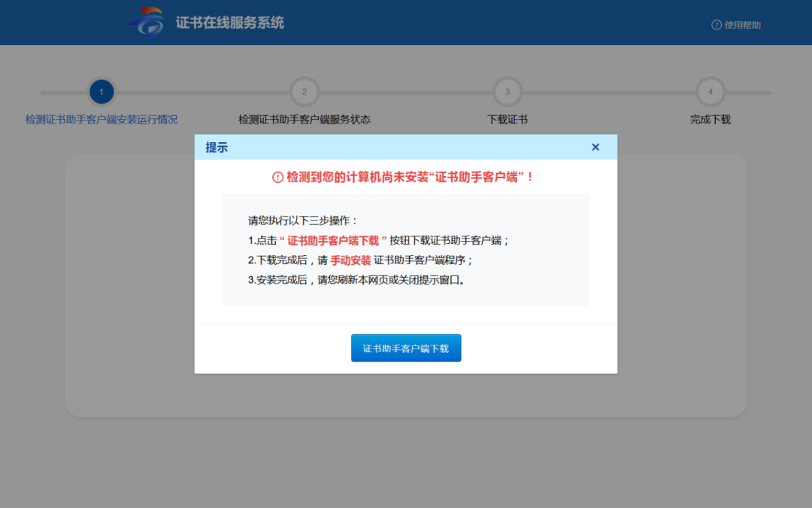Select the 检测证书助手客户端安装运行情况 step label
Viewport: 812px width, 508px height.
pos(101,118)
